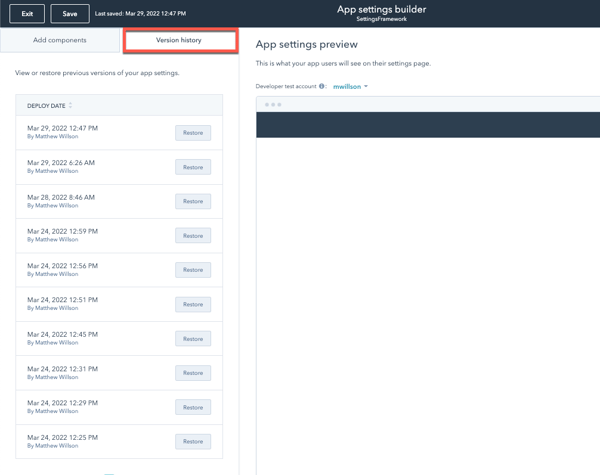Restore the Mar 24, 2022 12:29 PM version
Screen dimensions: 600x475
click(x=193, y=407)
